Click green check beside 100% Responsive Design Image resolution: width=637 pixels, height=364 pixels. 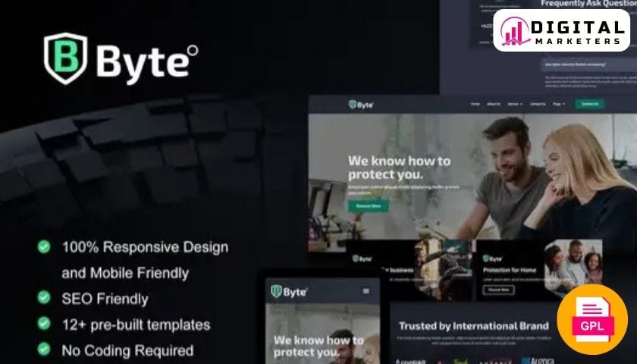pyautogui.click(x=44, y=246)
